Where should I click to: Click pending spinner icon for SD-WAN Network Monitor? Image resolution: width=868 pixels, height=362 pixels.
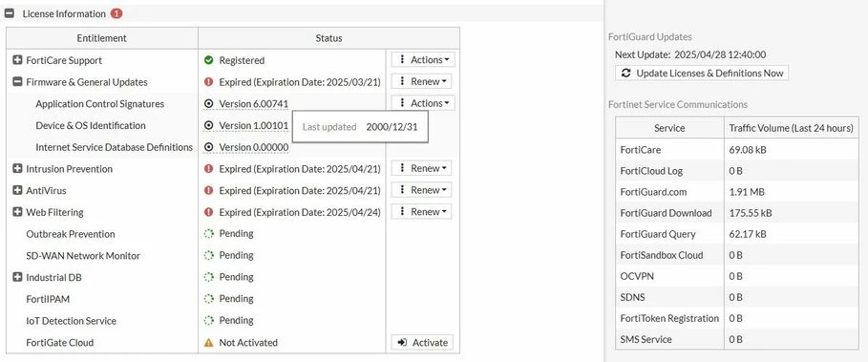208,255
